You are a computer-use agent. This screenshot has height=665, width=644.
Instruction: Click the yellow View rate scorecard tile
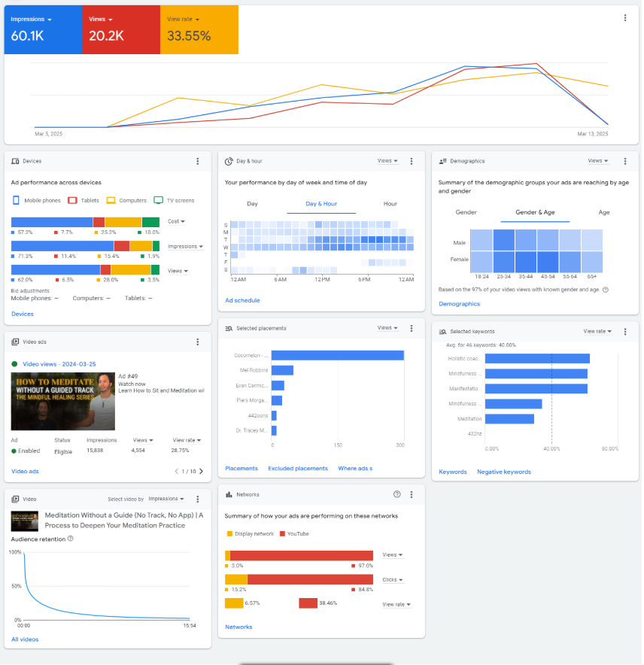tap(199, 30)
